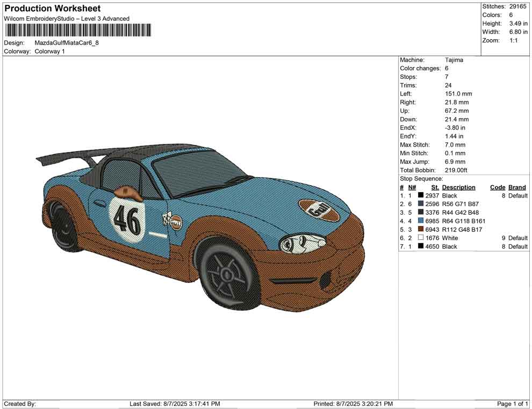Click the blue swatch for thread 6985

[x=421, y=221]
